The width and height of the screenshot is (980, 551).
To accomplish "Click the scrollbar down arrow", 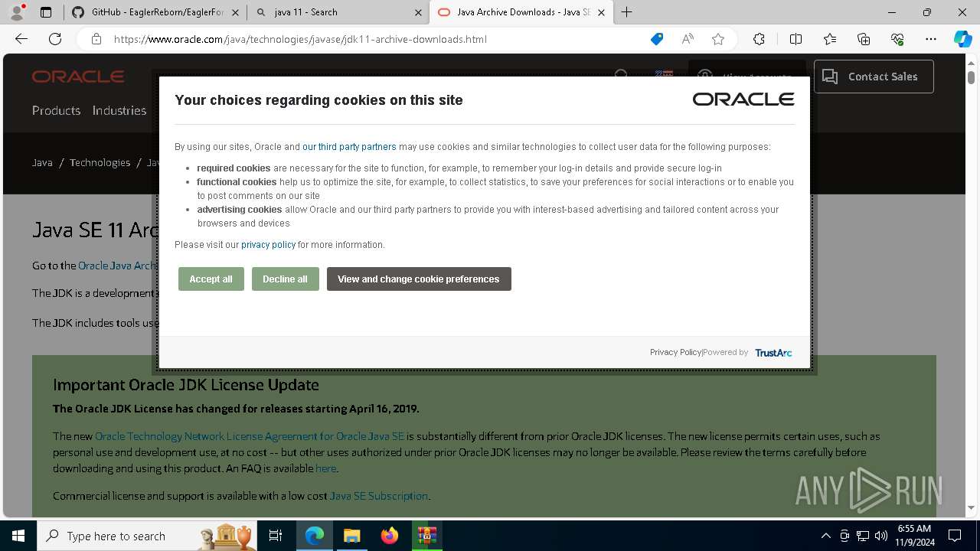I will pyautogui.click(x=971, y=508).
